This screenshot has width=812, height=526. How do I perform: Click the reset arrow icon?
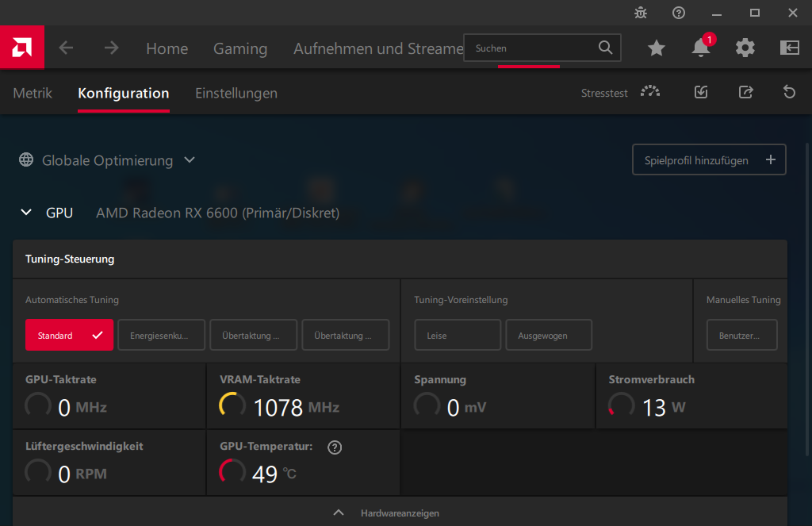tap(789, 92)
